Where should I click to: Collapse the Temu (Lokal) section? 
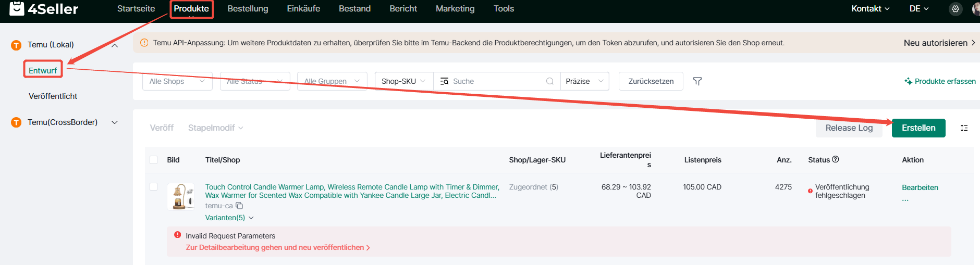click(x=115, y=45)
